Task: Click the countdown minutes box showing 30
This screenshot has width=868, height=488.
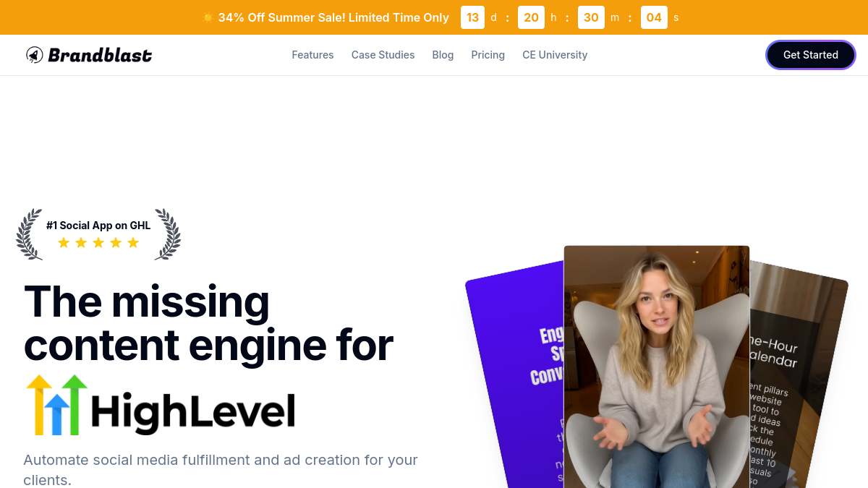Action: [x=591, y=17]
